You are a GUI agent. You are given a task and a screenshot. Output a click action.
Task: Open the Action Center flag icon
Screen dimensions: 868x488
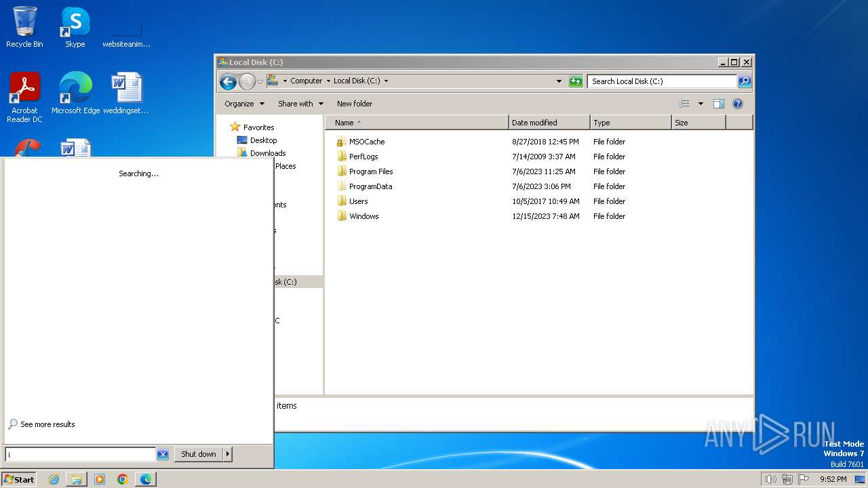coord(804,479)
